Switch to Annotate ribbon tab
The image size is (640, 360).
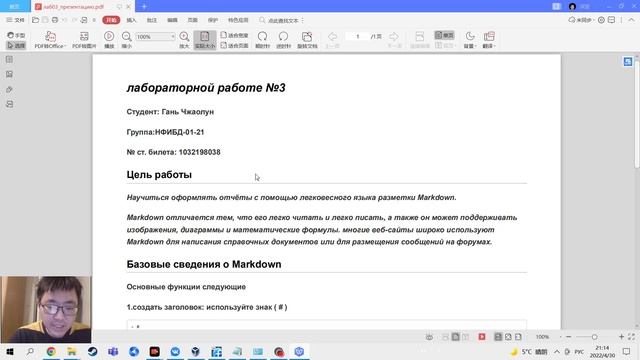click(x=151, y=20)
